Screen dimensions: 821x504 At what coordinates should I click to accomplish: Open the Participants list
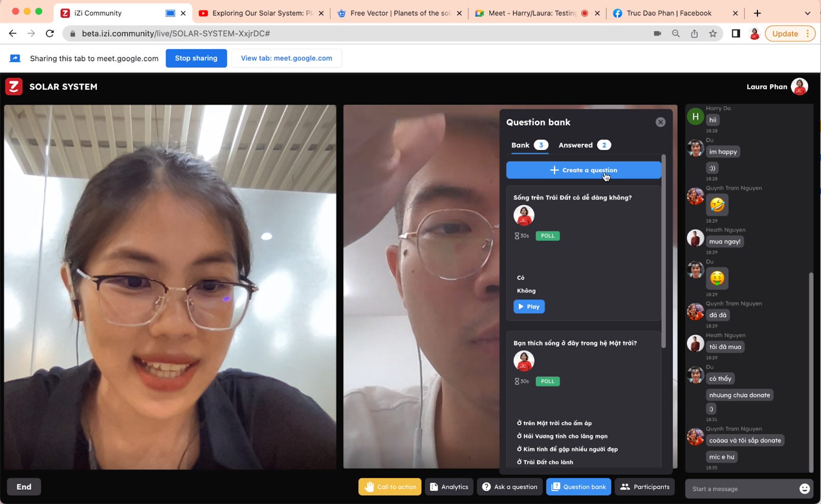[645, 487]
